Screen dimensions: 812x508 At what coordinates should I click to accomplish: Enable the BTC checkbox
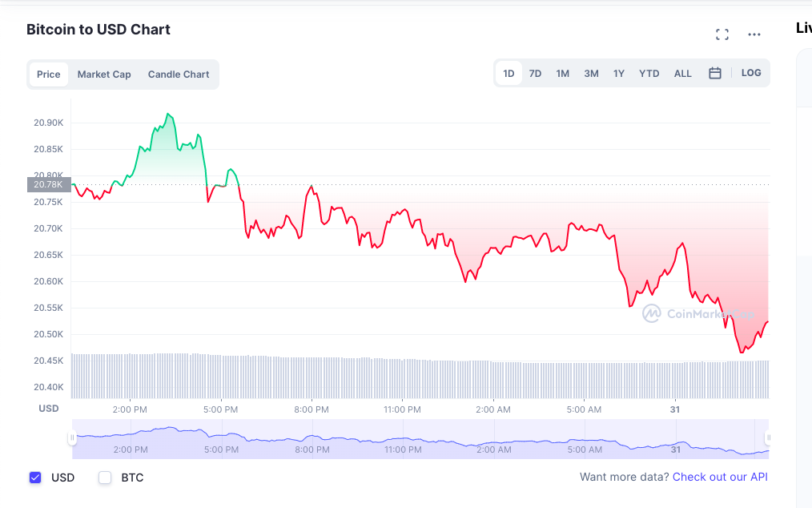tap(105, 478)
